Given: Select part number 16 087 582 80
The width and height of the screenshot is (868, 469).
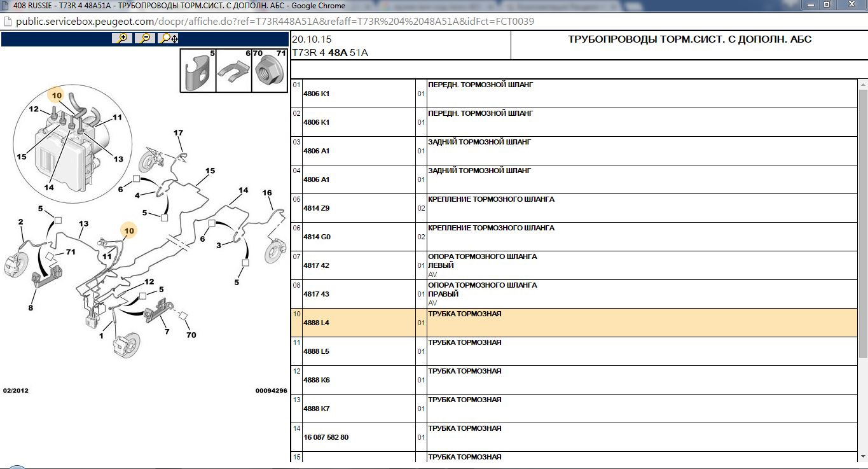Looking at the screenshot, I should [x=326, y=437].
